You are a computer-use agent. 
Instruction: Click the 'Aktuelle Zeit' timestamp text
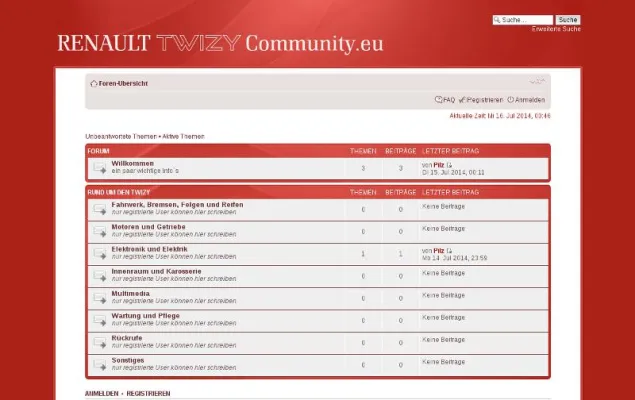click(x=500, y=116)
